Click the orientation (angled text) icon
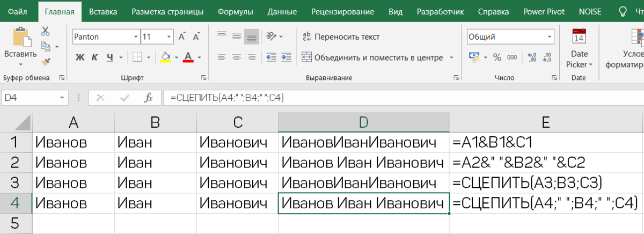Screen dimensions: 644x234 [270, 36]
